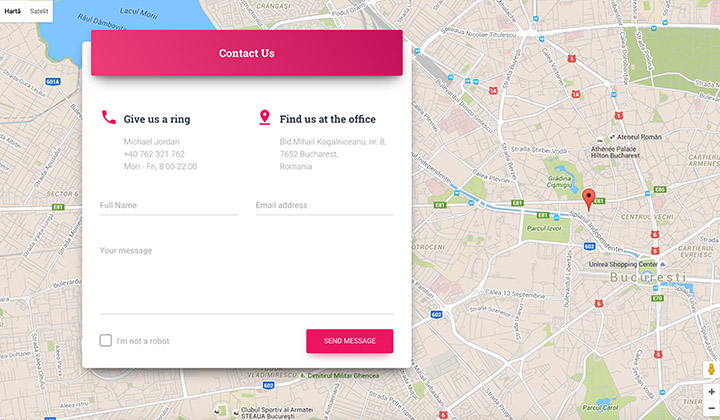
Task: Click the pink office location pin icon
Action: [265, 118]
